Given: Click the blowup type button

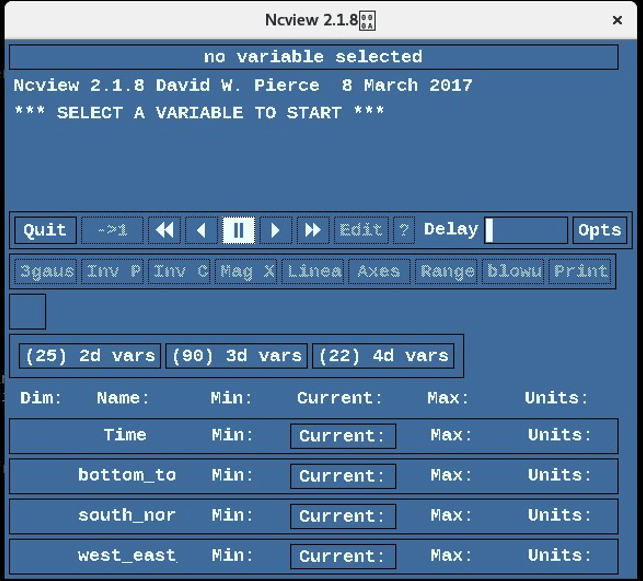Looking at the screenshot, I should pos(513,271).
